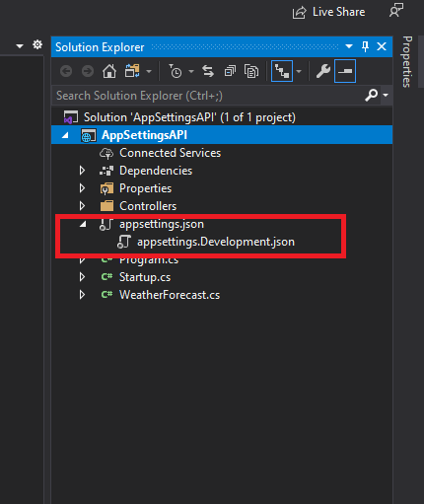This screenshot has width=424, height=504.
Task: Open Solution Explorer window position dropdown
Action: (349, 46)
